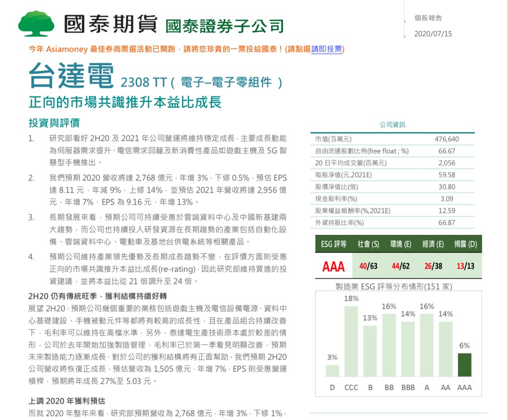The height and width of the screenshot is (420, 508).
Task: Click the 揭露 (D) column header
Action: tap(465, 244)
